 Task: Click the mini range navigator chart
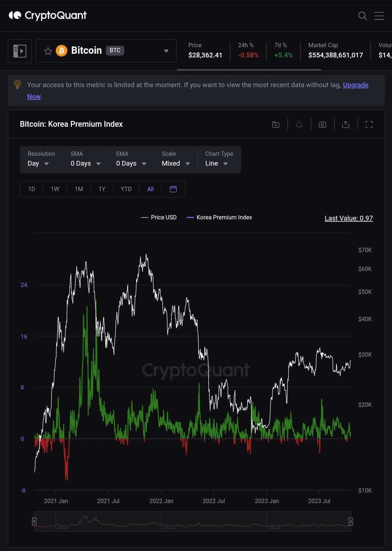click(x=192, y=522)
